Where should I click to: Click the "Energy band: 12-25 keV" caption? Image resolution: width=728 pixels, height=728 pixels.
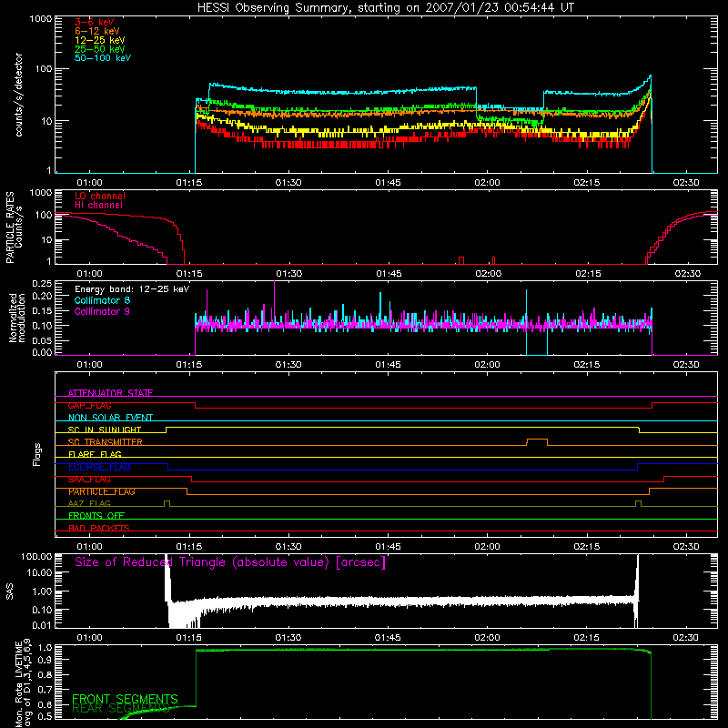pos(132,289)
